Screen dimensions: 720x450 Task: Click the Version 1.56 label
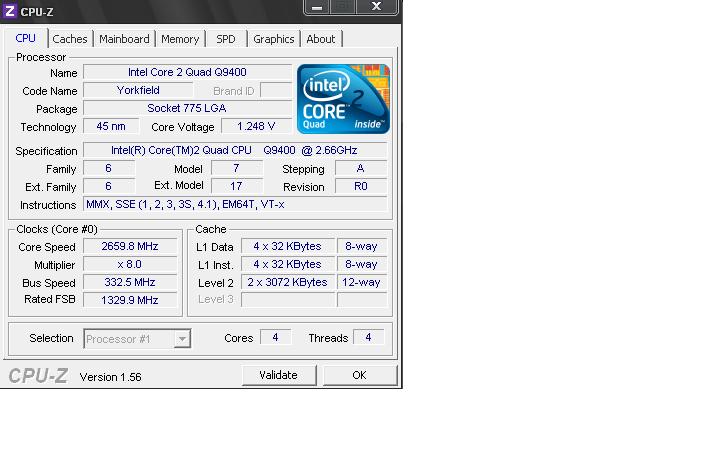[x=111, y=377]
